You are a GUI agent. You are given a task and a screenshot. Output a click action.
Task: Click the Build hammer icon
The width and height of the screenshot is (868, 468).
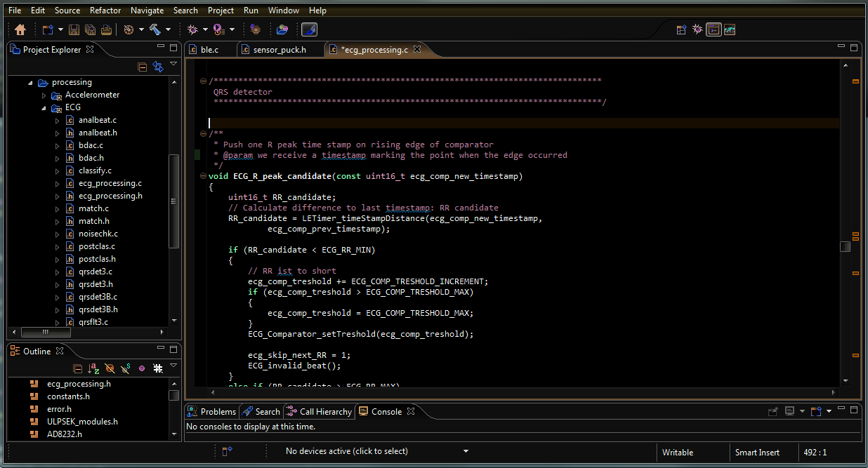[155, 29]
